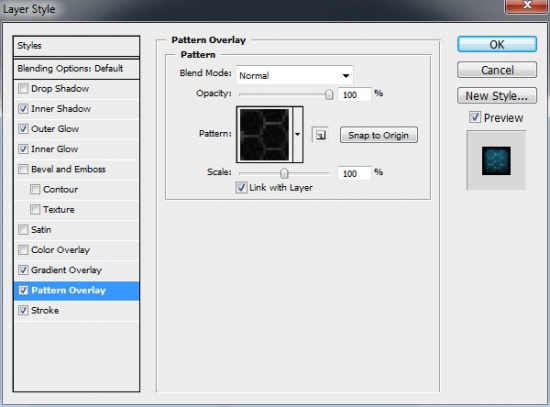Disable the Inner Shadow effect checkbox
Viewport: 550px width, 407px height.
tap(23, 108)
